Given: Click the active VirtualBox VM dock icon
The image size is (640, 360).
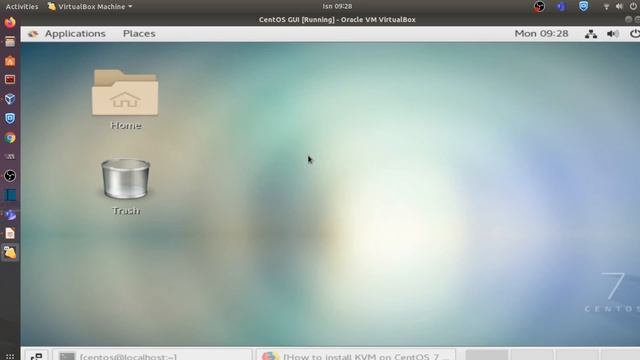Looking at the screenshot, I should tap(10, 253).
